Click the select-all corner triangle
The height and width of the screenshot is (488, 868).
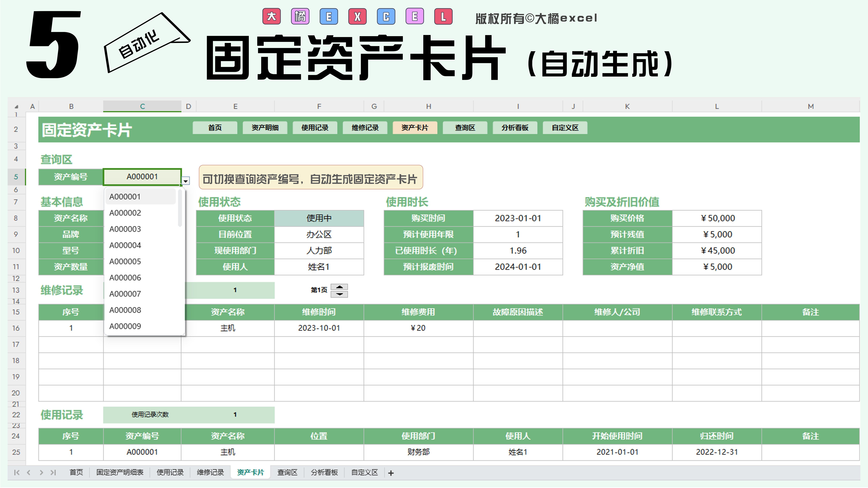click(16, 107)
